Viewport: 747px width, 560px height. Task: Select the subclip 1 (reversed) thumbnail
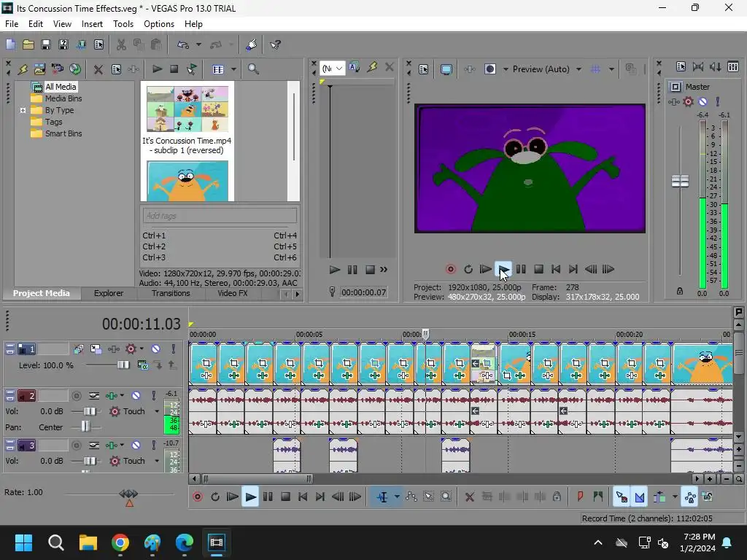(x=187, y=109)
